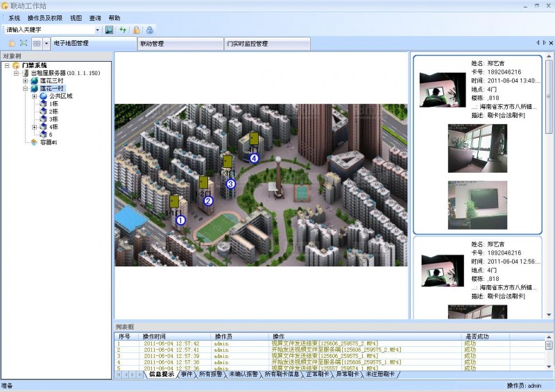Expand the 公共区域 tree node
The width and height of the screenshot is (555, 392).
tap(35, 96)
